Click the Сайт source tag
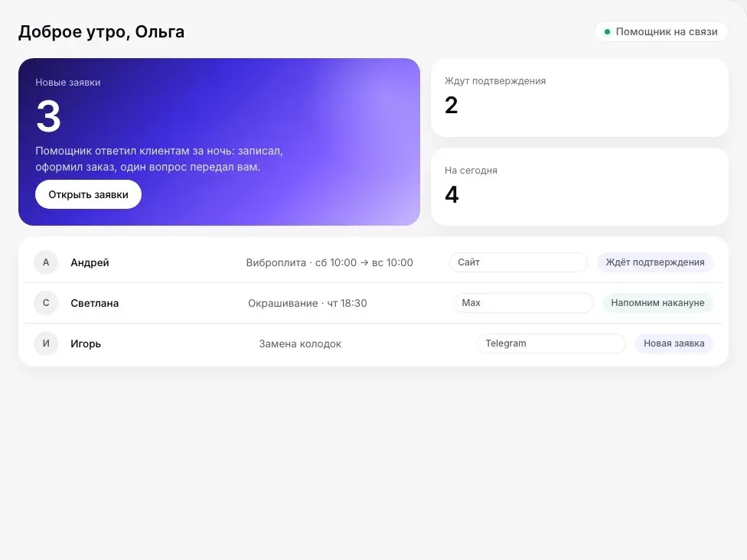This screenshot has height=560, width=747. click(x=518, y=262)
